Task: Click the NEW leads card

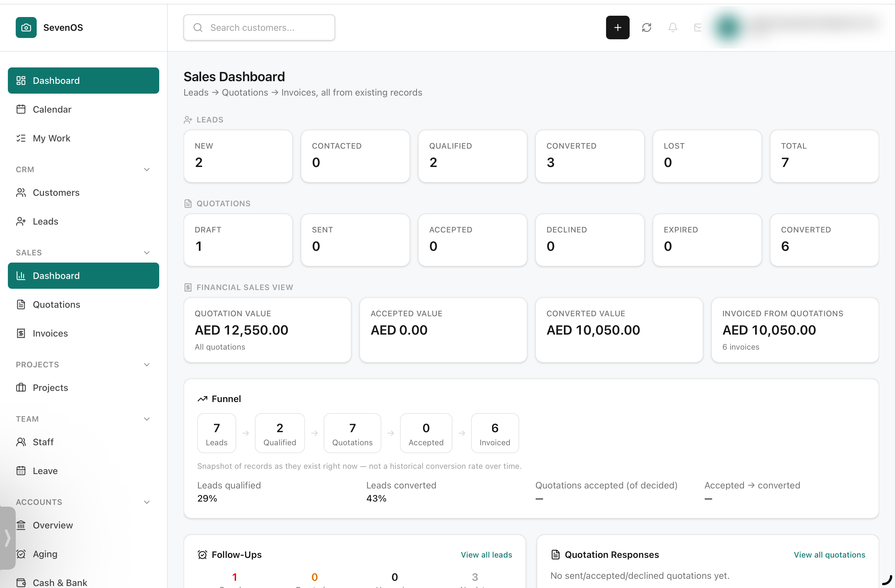Action: coord(238,156)
